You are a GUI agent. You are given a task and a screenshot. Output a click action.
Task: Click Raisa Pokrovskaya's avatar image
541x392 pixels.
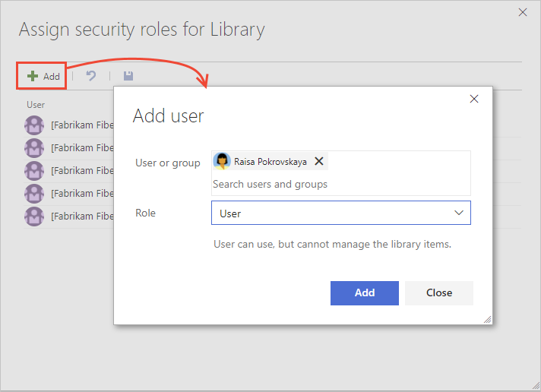[x=222, y=161]
